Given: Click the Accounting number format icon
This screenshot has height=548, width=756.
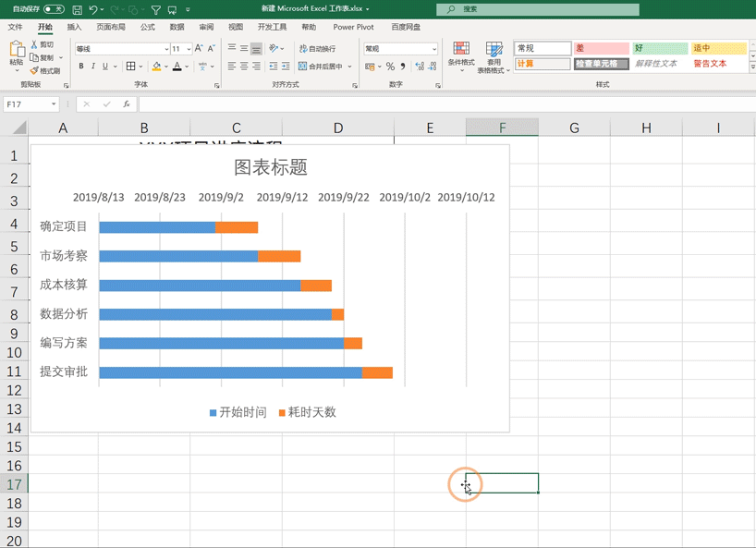Looking at the screenshot, I should [x=371, y=66].
